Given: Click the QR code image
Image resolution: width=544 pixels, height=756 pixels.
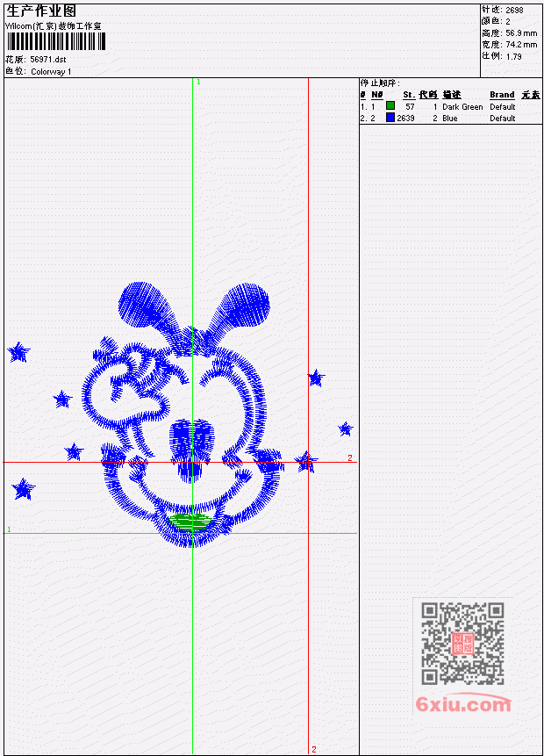Looking at the screenshot, I should tap(462, 644).
